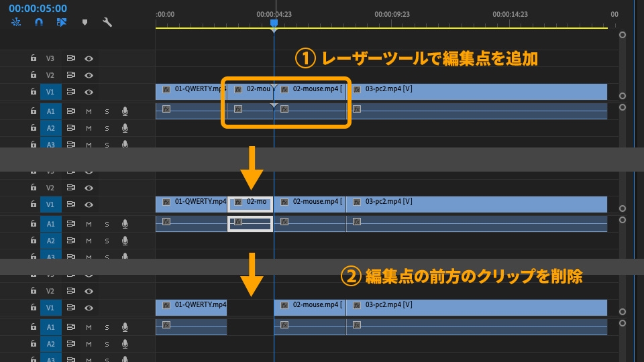Toggle V2 sync lock in top timeline
Image resolution: width=644 pixels, height=362 pixels.
pyautogui.click(x=70, y=75)
